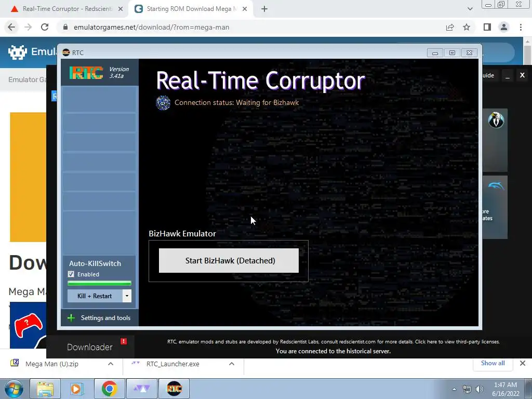Expand RTC_Launcher.exe download options chevron

pyautogui.click(x=232, y=364)
